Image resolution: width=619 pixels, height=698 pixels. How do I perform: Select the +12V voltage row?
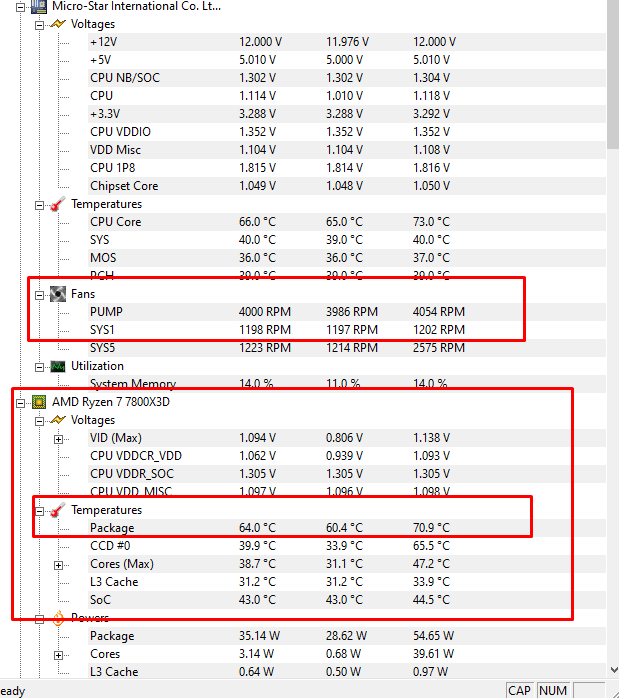347,42
